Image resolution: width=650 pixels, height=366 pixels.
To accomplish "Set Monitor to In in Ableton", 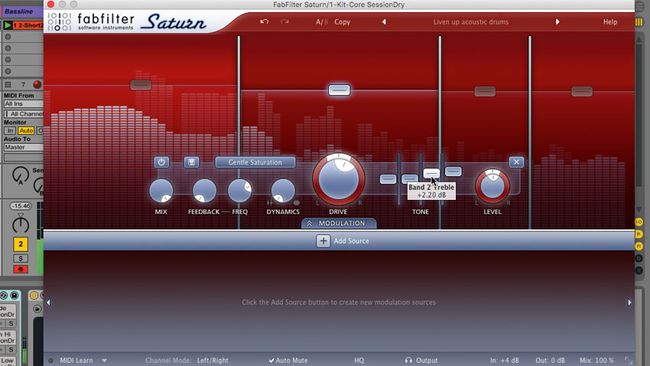I will 10,131.
